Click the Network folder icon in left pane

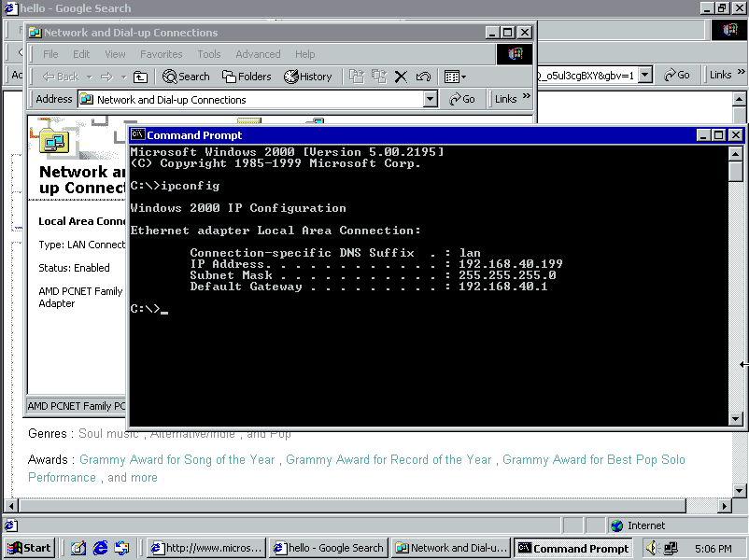54,142
